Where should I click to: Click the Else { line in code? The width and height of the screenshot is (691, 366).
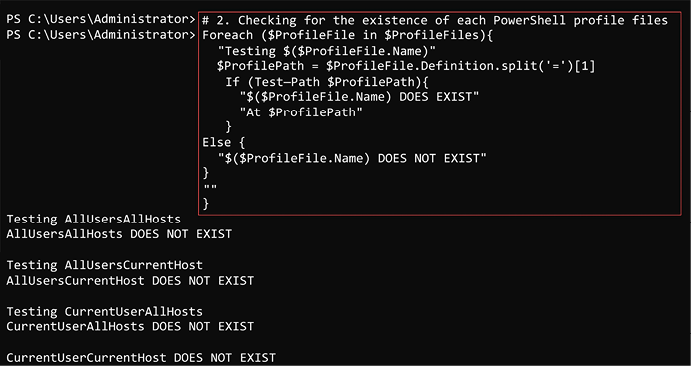[223, 143]
